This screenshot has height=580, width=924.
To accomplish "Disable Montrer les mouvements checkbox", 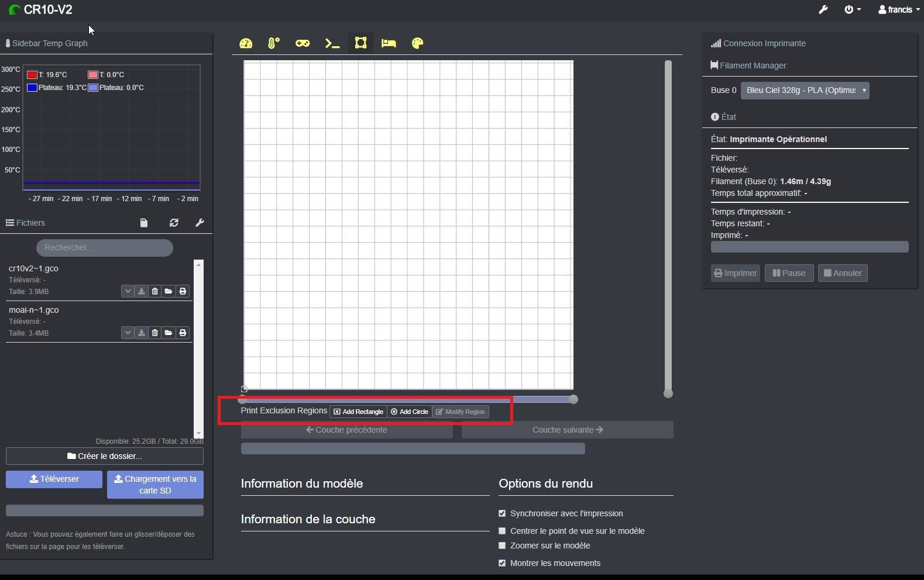I will coord(502,563).
